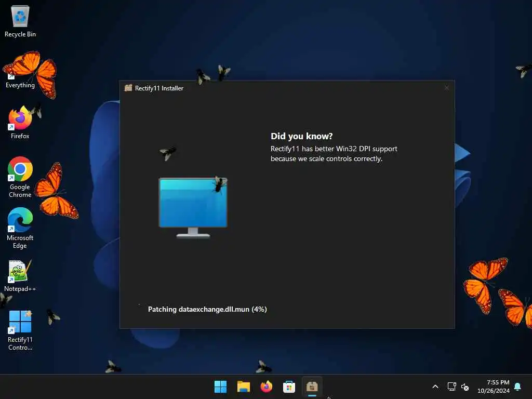Open the Windows Start menu
The image size is (532, 399).
[220, 387]
